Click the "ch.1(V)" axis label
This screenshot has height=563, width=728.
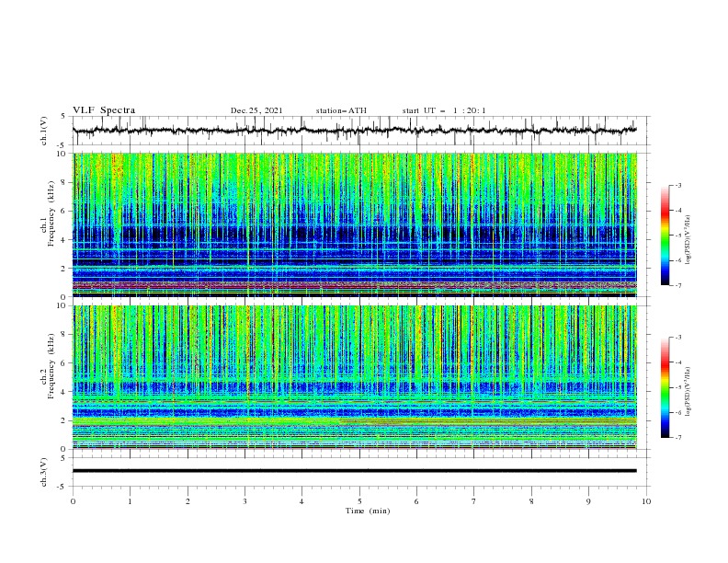point(44,131)
